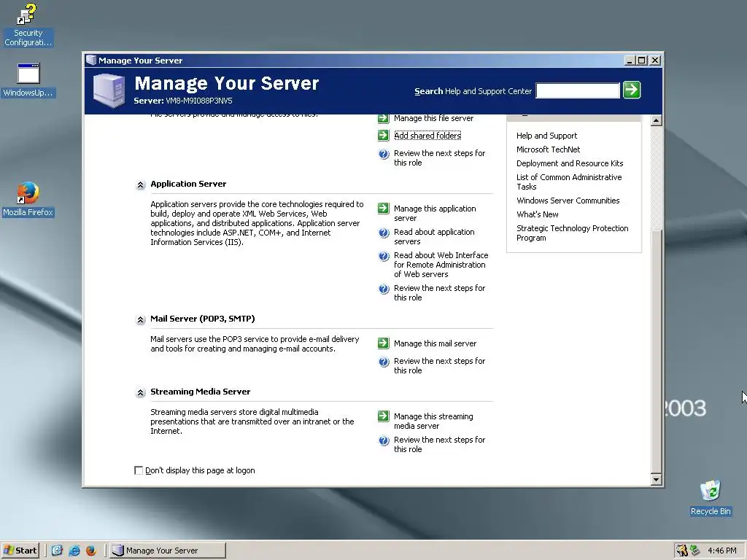Collapse the Application Server section
Screen dimensions: 747x560
pyautogui.click(x=140, y=184)
